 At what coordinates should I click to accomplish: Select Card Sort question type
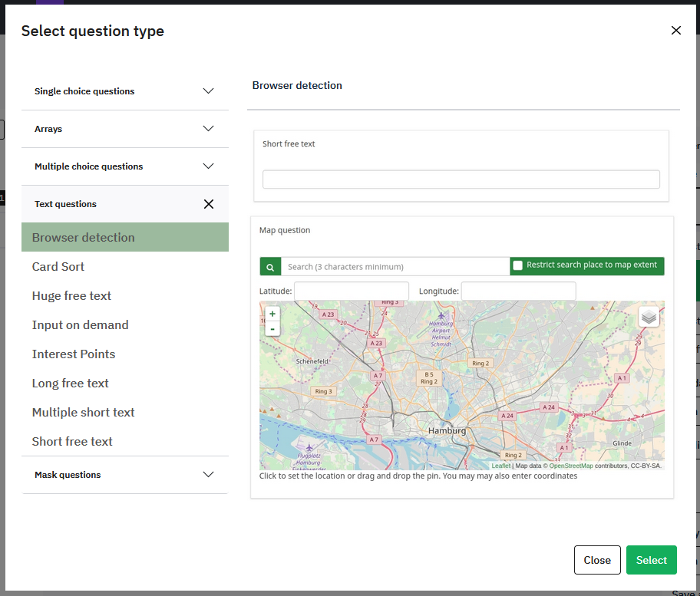pos(58,267)
